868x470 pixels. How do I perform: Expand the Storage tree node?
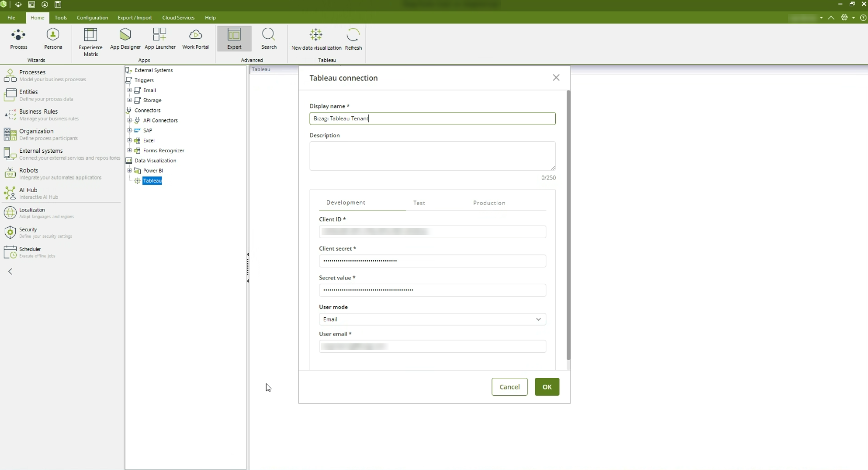(130, 100)
